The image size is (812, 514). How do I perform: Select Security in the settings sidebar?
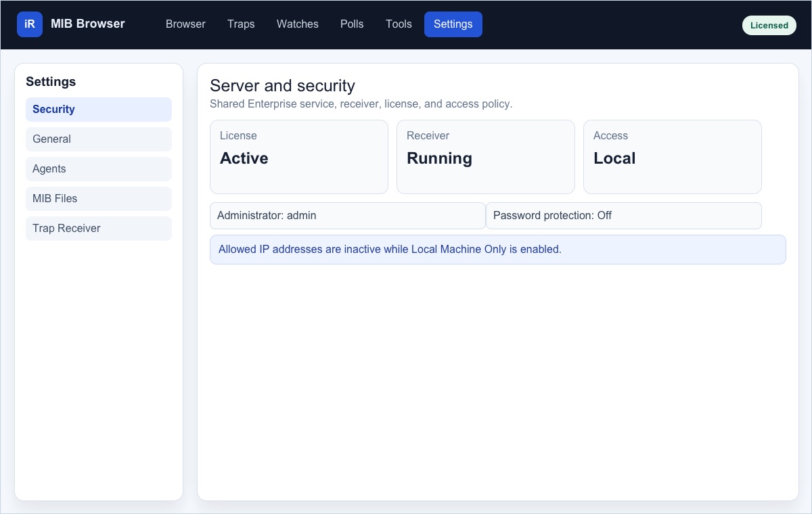pyautogui.click(x=99, y=110)
